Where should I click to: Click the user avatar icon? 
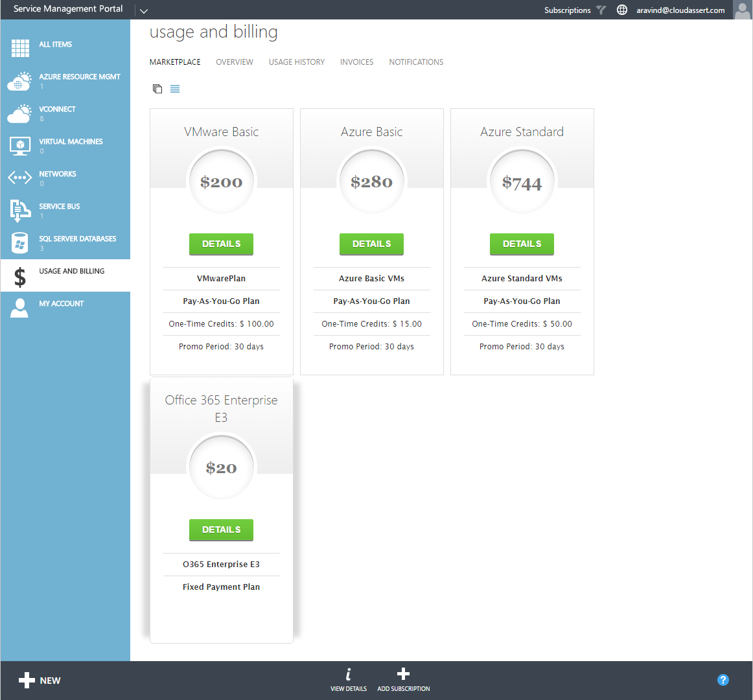click(x=742, y=10)
